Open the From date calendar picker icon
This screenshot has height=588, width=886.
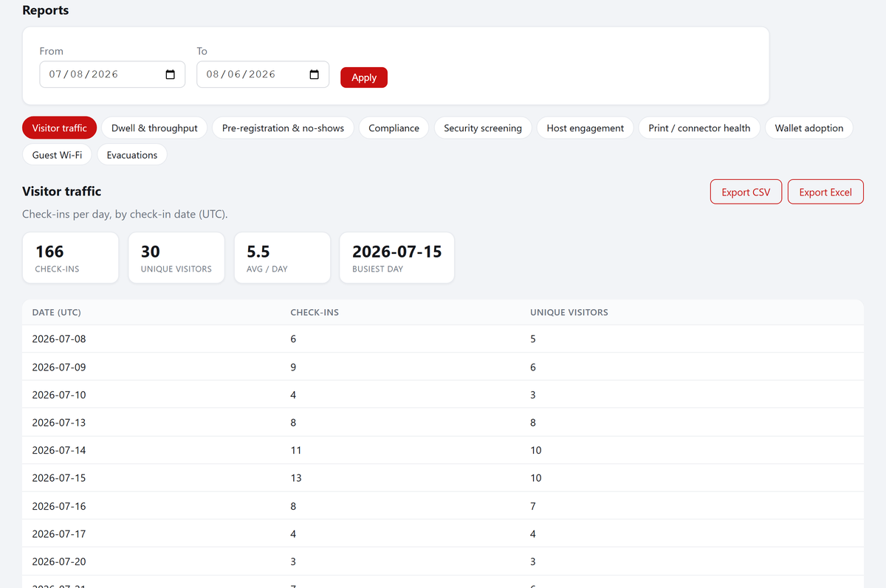point(171,75)
